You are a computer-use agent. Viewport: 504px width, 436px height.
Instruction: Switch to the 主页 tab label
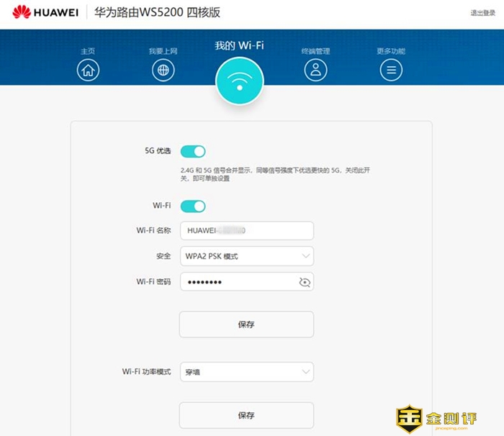pos(88,51)
